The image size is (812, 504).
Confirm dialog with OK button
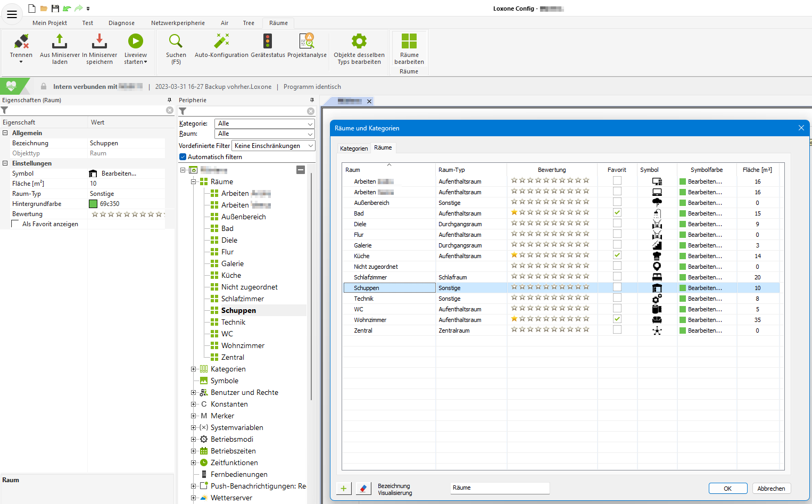727,489
